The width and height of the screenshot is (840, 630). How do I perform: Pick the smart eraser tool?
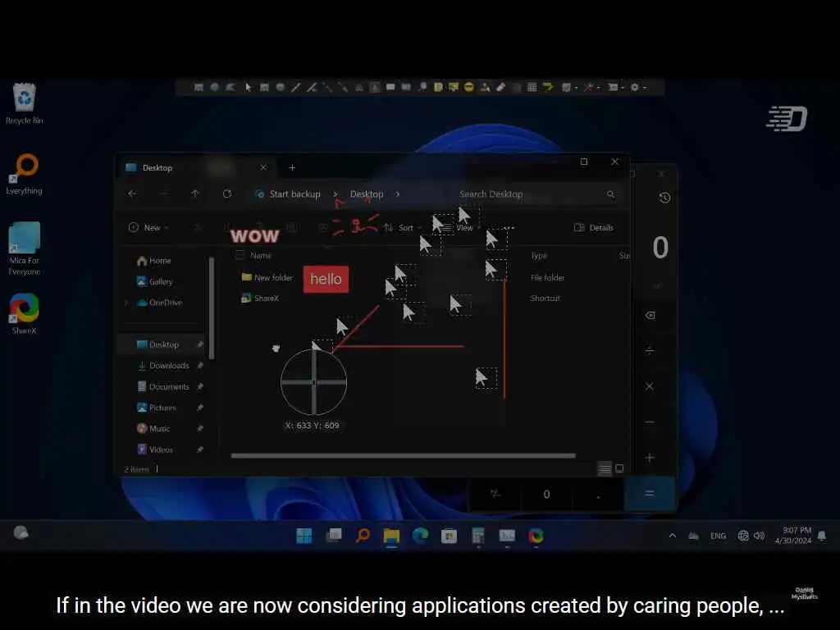(x=500, y=87)
